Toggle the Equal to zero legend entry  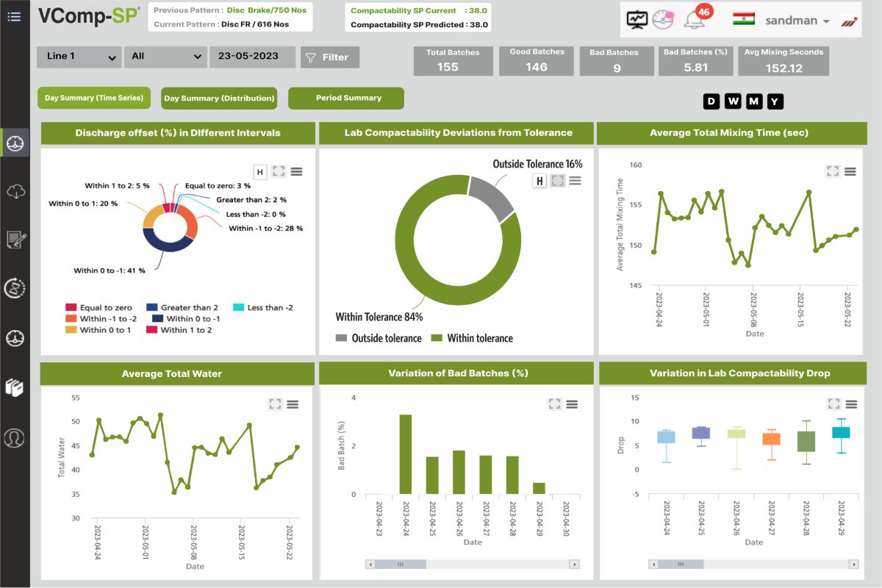pyautogui.click(x=99, y=307)
